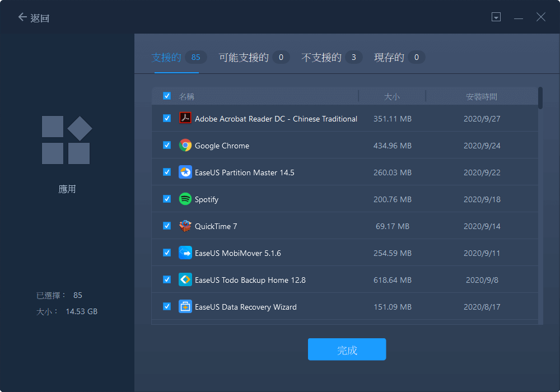Image resolution: width=560 pixels, height=392 pixels.
Task: Open the title bar dropdown menu icon
Action: 496,17
